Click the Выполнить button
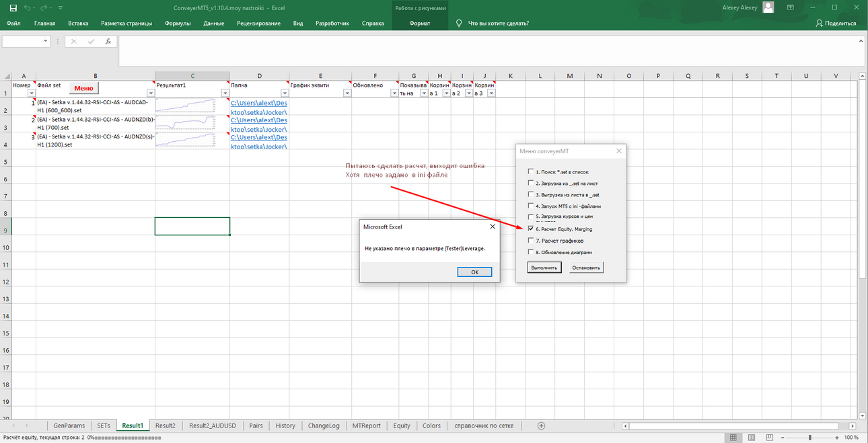Viewport: 868px width, 443px height. tap(544, 268)
